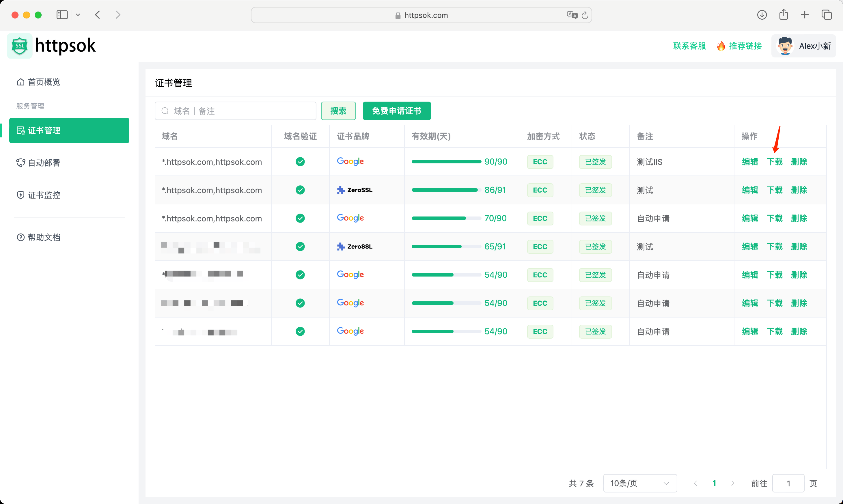This screenshot has height=504, width=843.
Task: Click Alex小新 user avatar
Action: [x=785, y=46]
